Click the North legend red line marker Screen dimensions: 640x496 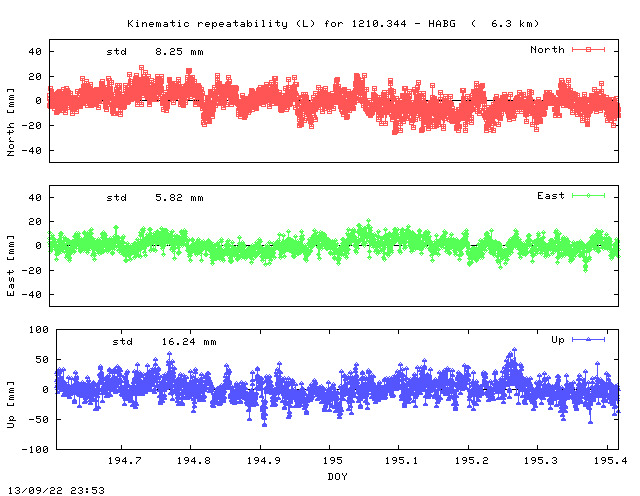588,49
